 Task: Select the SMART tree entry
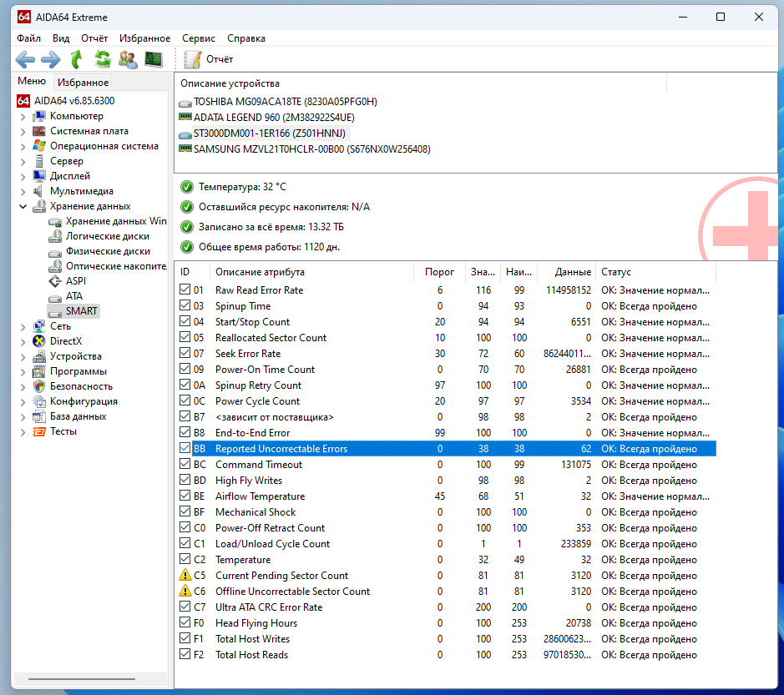click(82, 310)
